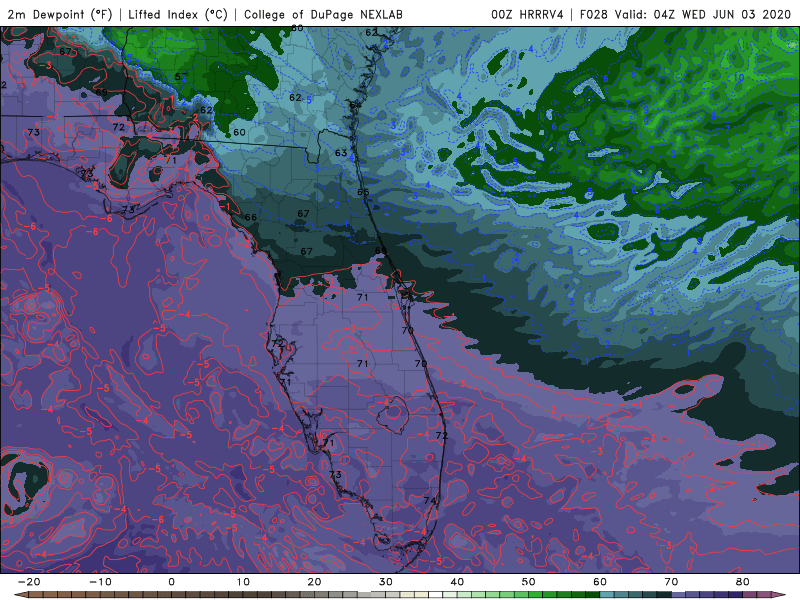Click the "2m Dewpoint (°F)" title text
Viewport: 800px width, 600px height.
[60, 14]
